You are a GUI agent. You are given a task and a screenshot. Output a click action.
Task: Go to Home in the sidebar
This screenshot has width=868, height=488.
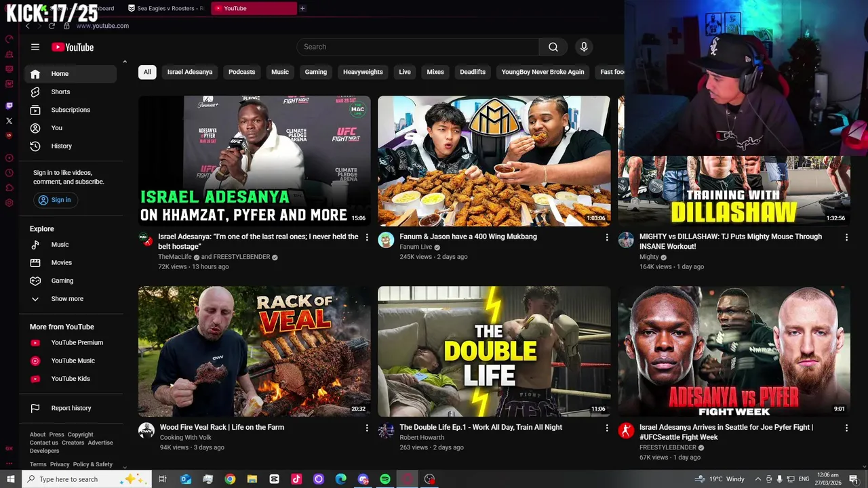(71, 74)
